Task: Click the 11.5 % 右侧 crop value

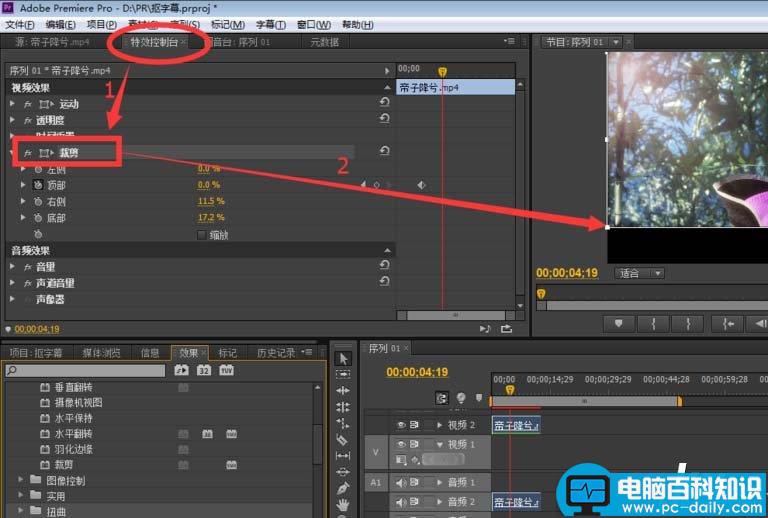Action: coord(211,201)
